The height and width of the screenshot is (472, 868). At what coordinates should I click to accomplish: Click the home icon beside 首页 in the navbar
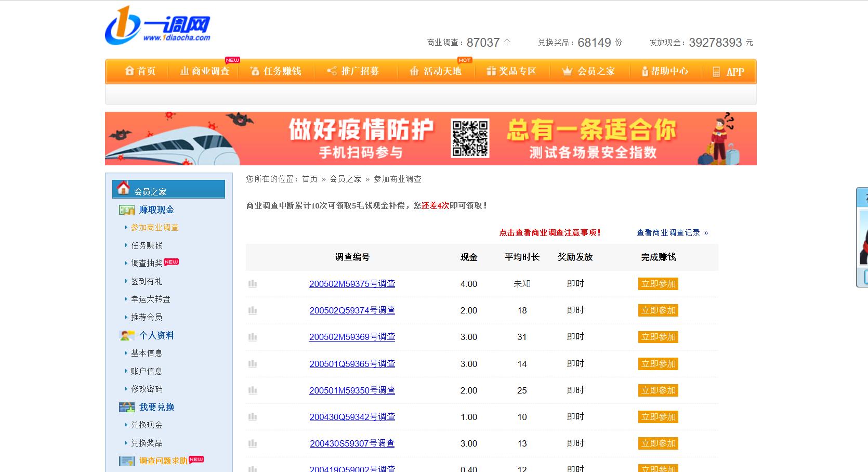[129, 71]
